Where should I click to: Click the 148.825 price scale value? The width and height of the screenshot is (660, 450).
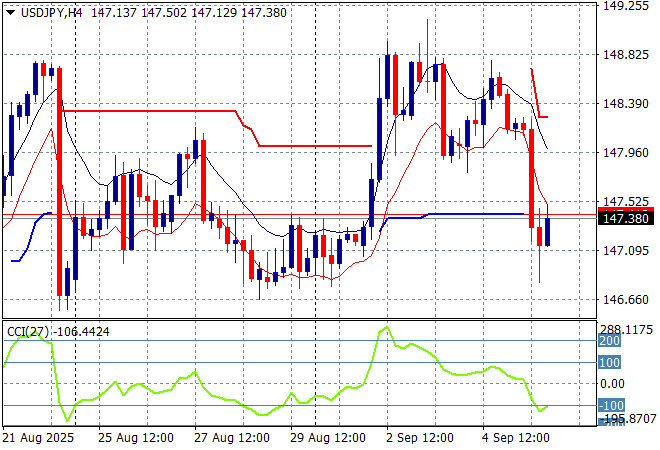(x=626, y=54)
